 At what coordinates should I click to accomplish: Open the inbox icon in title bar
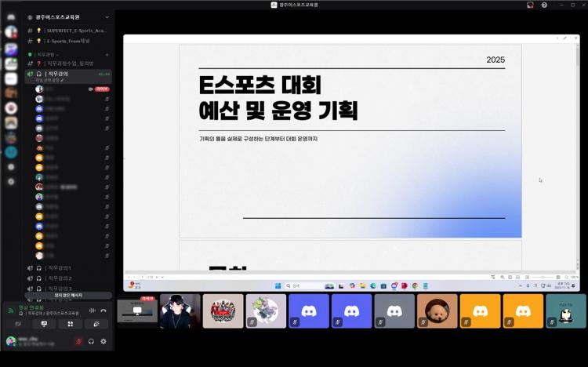coord(530,5)
